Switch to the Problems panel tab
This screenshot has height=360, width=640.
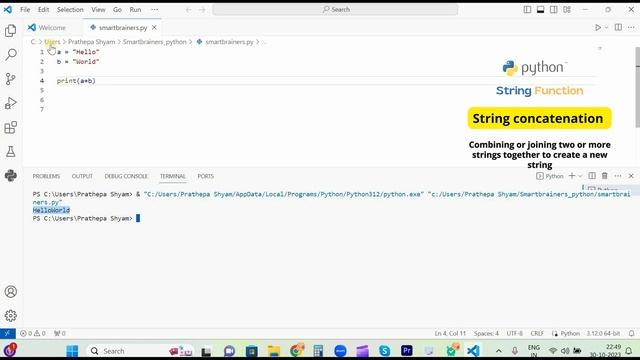pyautogui.click(x=46, y=176)
